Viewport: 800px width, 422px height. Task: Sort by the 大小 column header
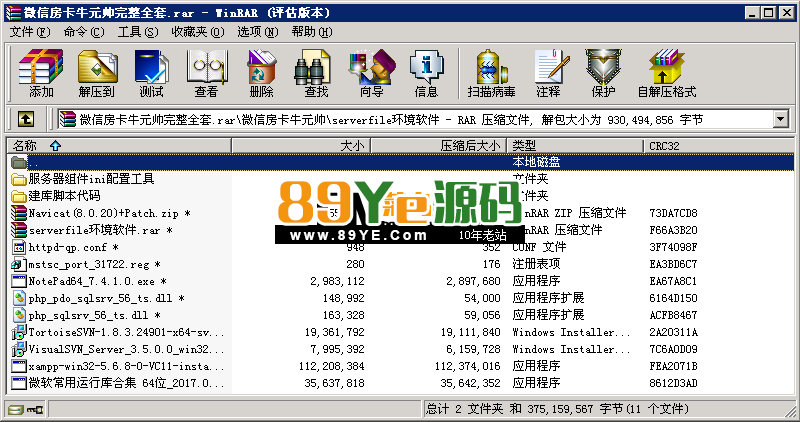(x=301, y=146)
